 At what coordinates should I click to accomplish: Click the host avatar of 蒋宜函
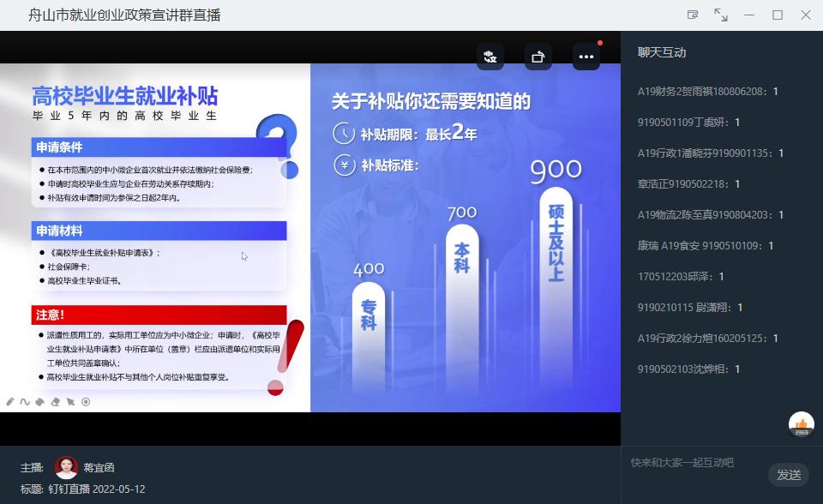tap(66, 467)
